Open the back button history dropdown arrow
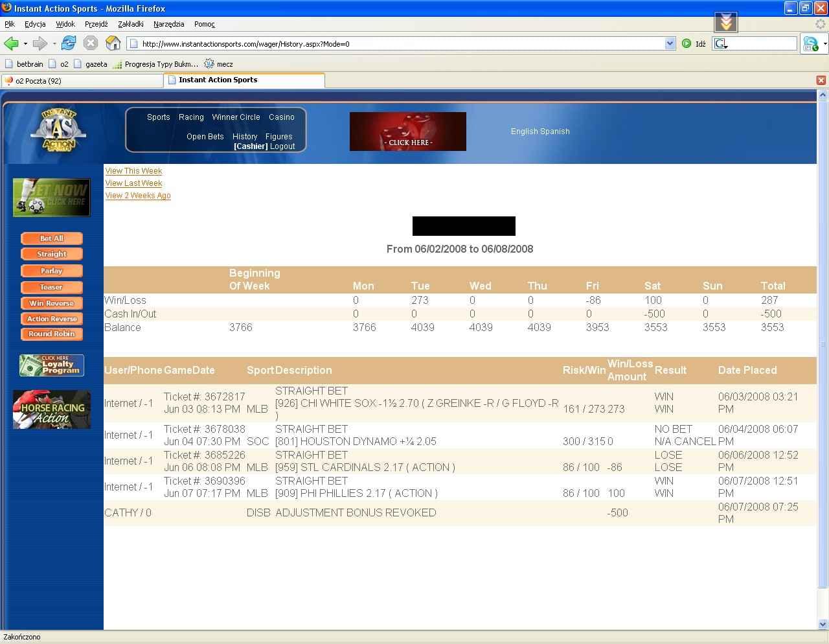Screen dimensions: 829x644 pos(25,44)
